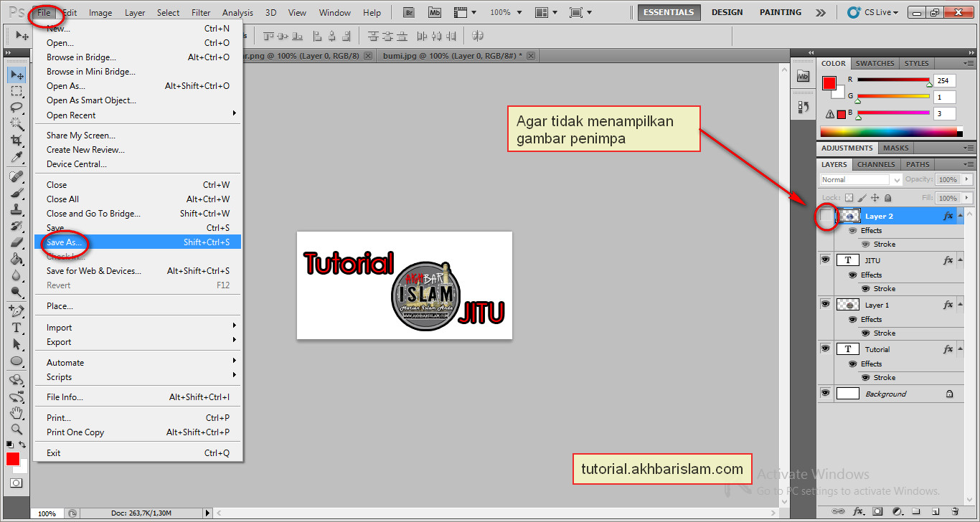Collapse JITU layer effects list
Viewport: 980px width, 522px height.
[x=960, y=260]
